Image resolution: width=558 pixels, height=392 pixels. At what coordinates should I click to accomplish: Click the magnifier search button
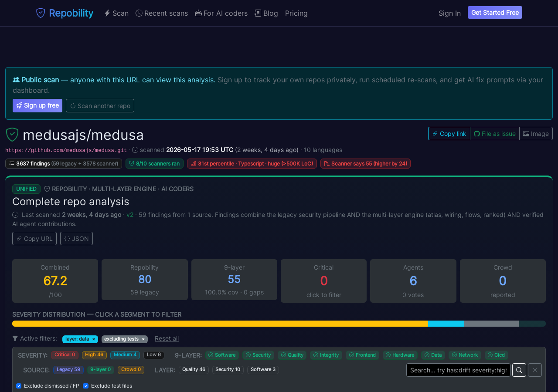coord(519,370)
